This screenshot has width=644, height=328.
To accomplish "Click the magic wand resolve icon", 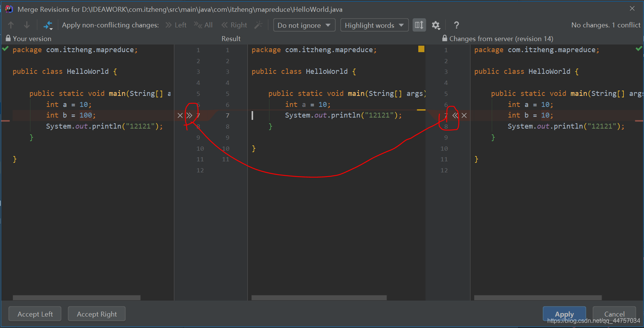I will point(258,25).
